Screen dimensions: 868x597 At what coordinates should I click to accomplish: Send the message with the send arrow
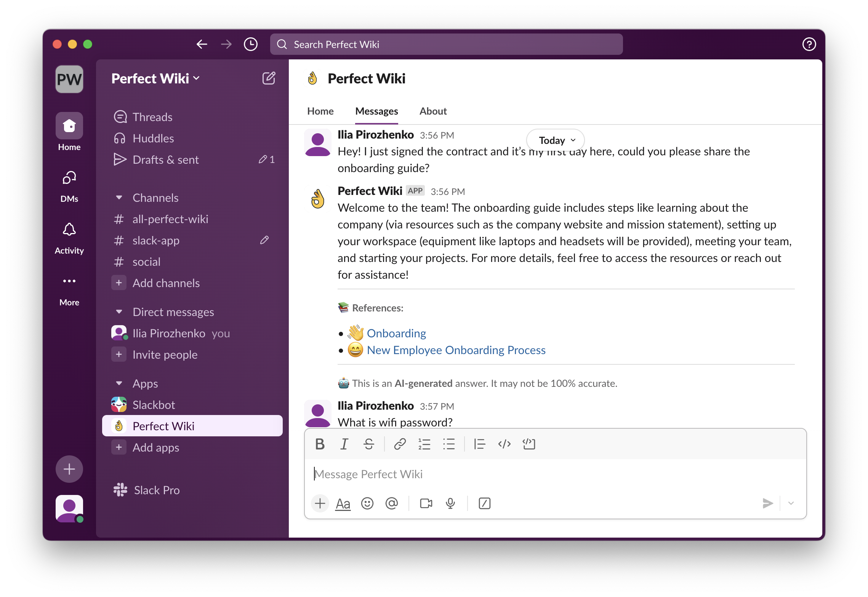[x=767, y=503]
